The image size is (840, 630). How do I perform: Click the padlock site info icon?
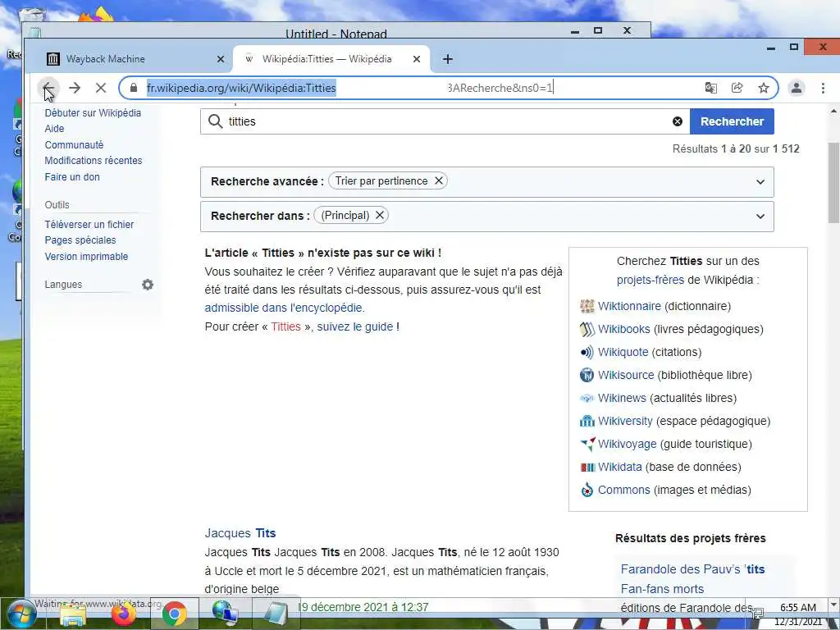[134, 88]
